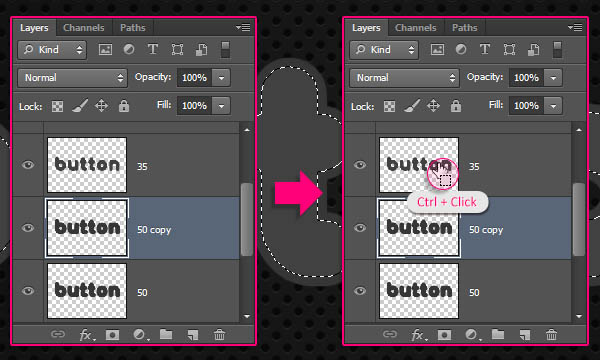
Task: Lock all padlock icon in left panel
Action: click(x=124, y=106)
